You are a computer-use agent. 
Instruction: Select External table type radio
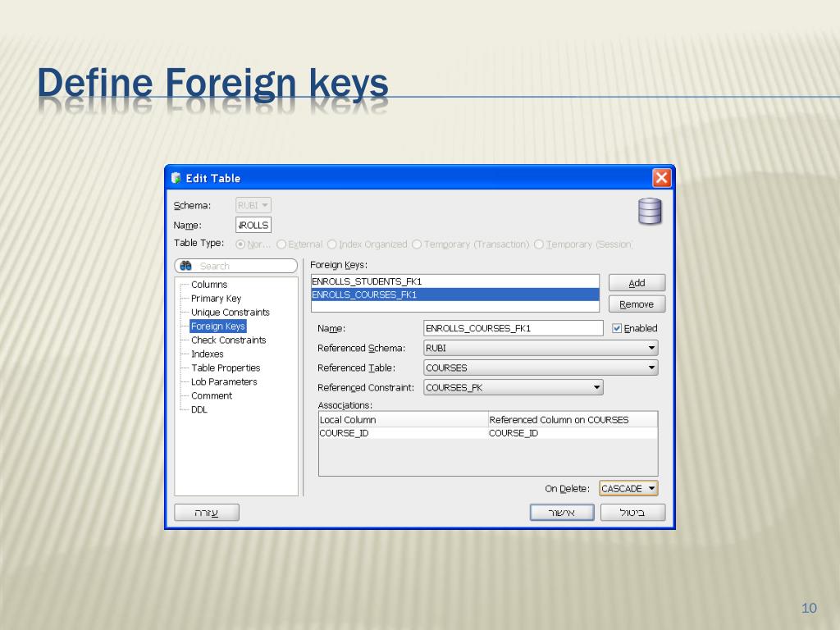tap(281, 244)
